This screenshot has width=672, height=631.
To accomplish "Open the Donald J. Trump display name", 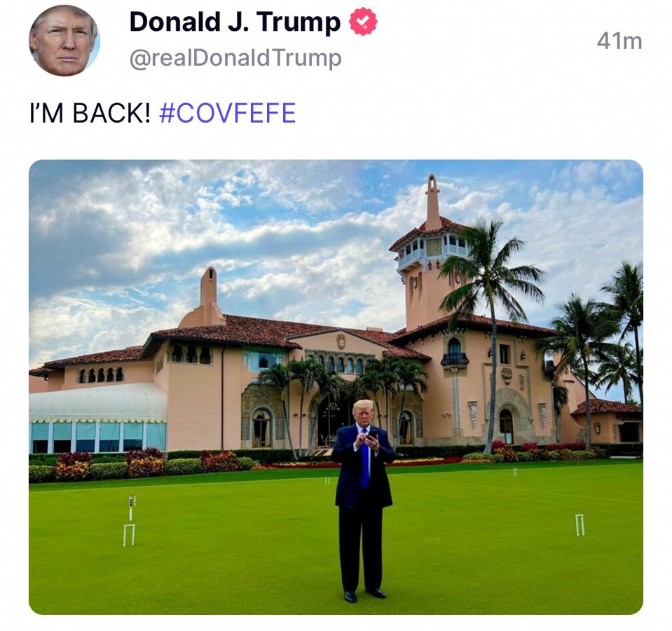I will (235, 22).
